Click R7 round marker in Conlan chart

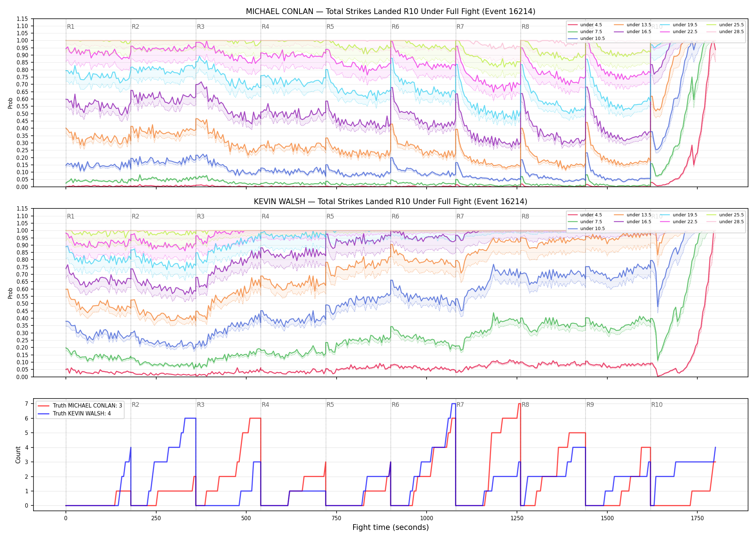(460, 27)
